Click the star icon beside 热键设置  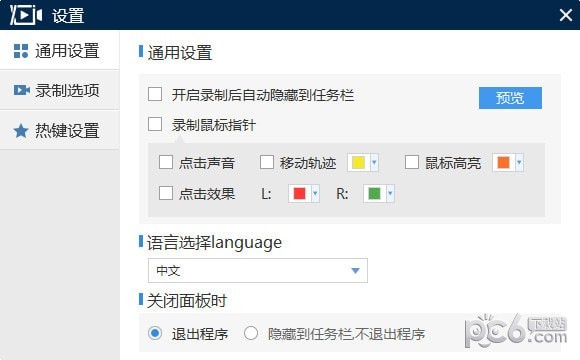[21, 131]
